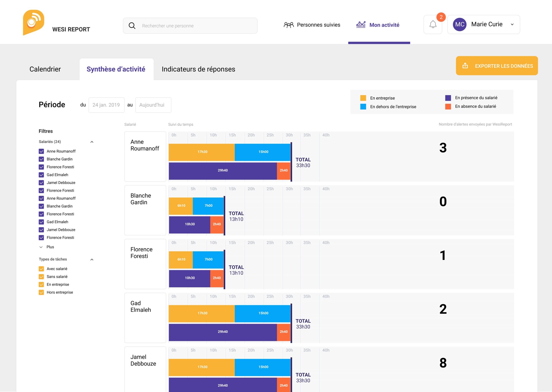
Task: Switch to the Calendrier tab
Action: (45, 69)
